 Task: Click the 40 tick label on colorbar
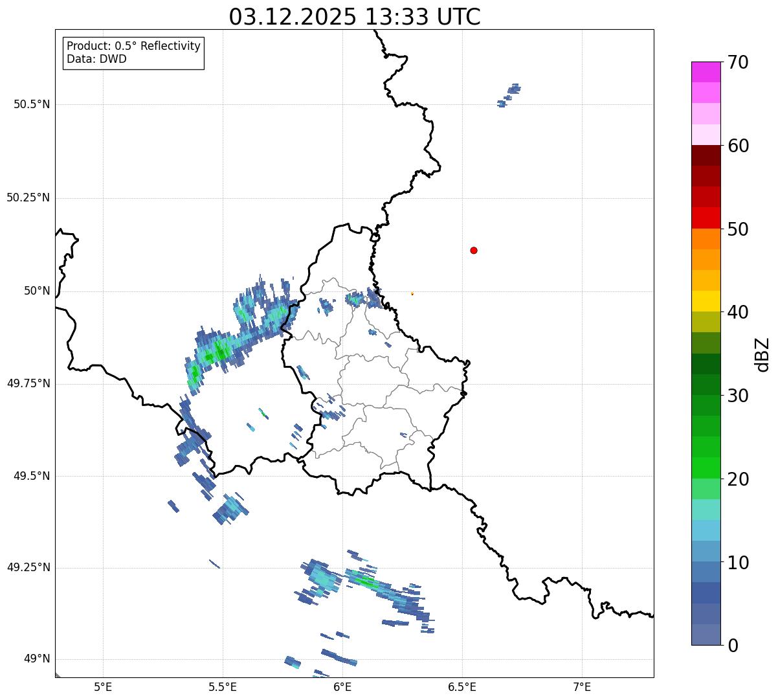click(738, 312)
